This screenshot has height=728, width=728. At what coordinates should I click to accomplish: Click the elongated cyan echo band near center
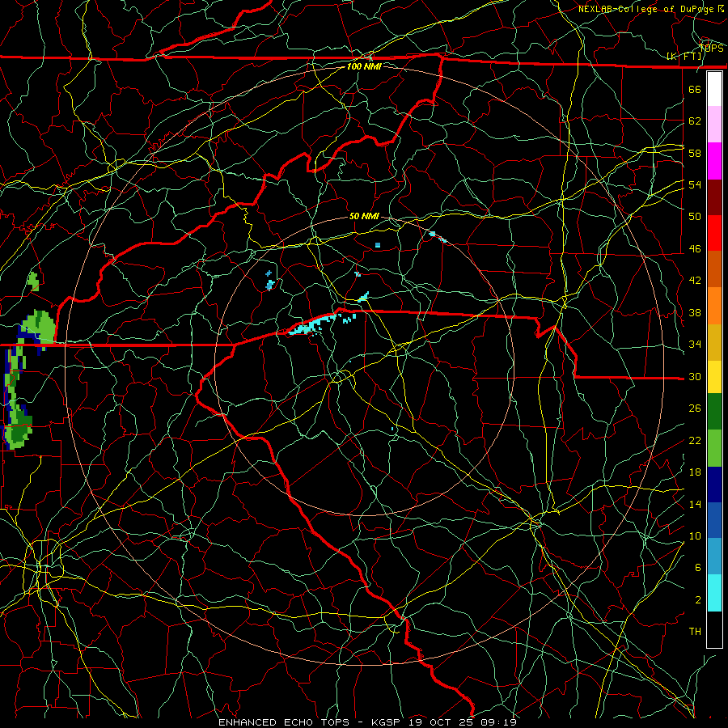(312, 324)
